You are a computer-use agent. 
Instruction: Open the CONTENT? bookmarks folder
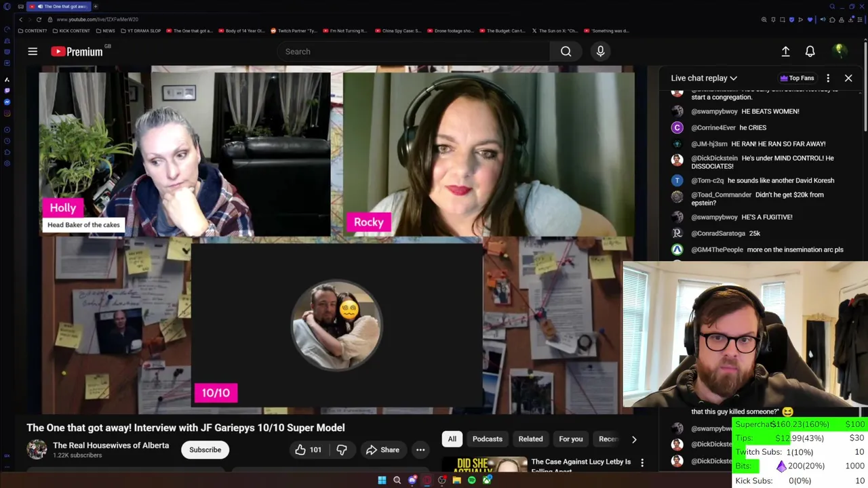pyautogui.click(x=33, y=30)
